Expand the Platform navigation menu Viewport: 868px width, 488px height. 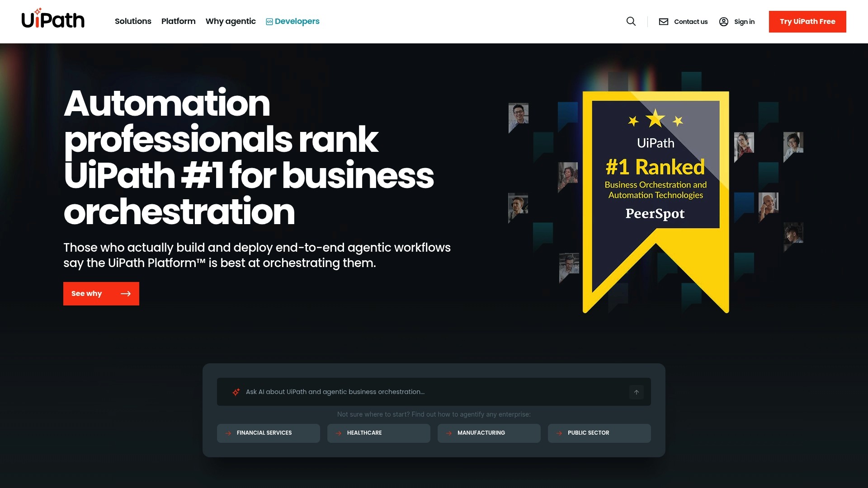[x=178, y=21]
